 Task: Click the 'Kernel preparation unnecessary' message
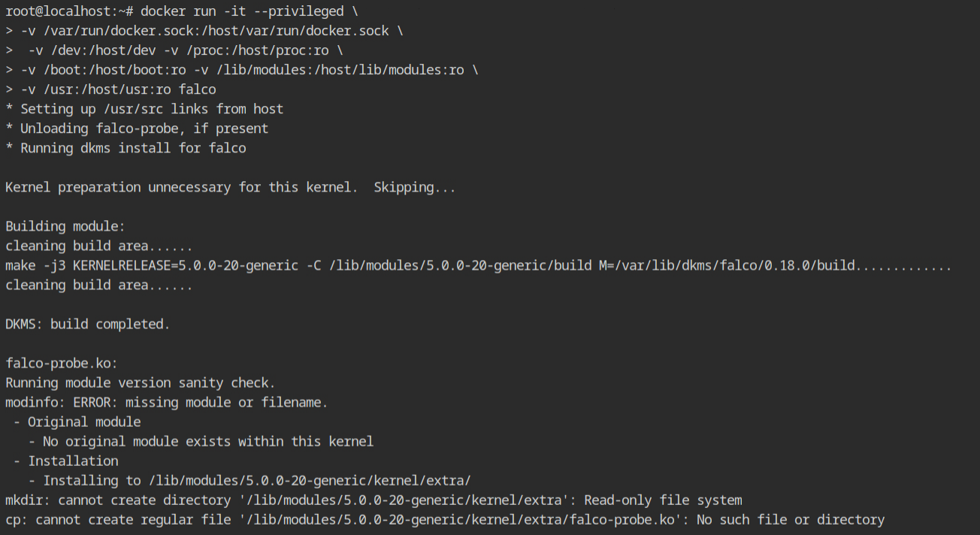231,187
